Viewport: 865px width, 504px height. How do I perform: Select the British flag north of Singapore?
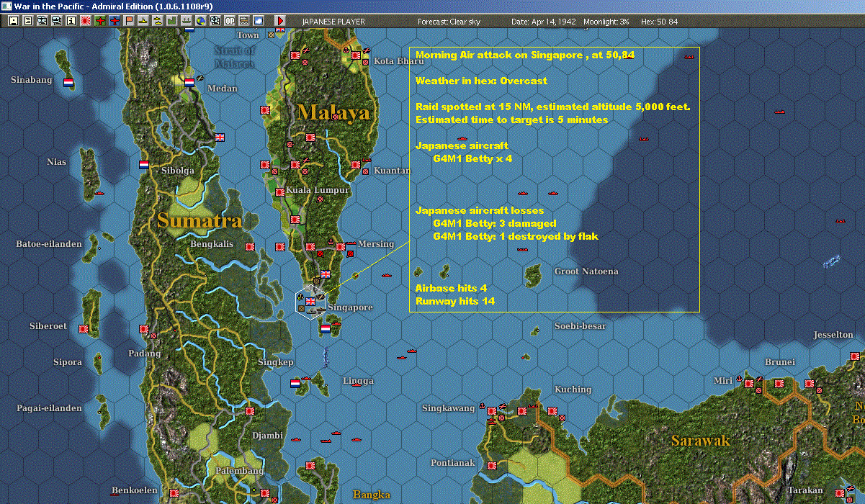(x=326, y=274)
